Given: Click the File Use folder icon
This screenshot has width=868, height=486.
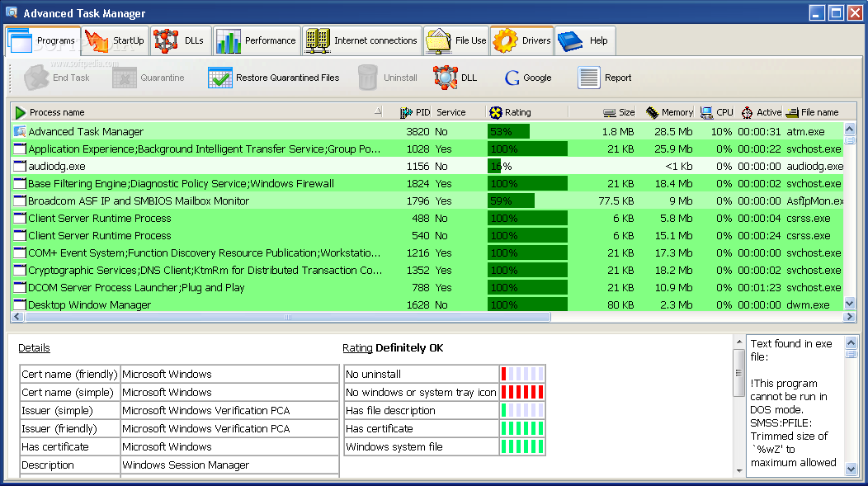Looking at the screenshot, I should coord(438,41).
